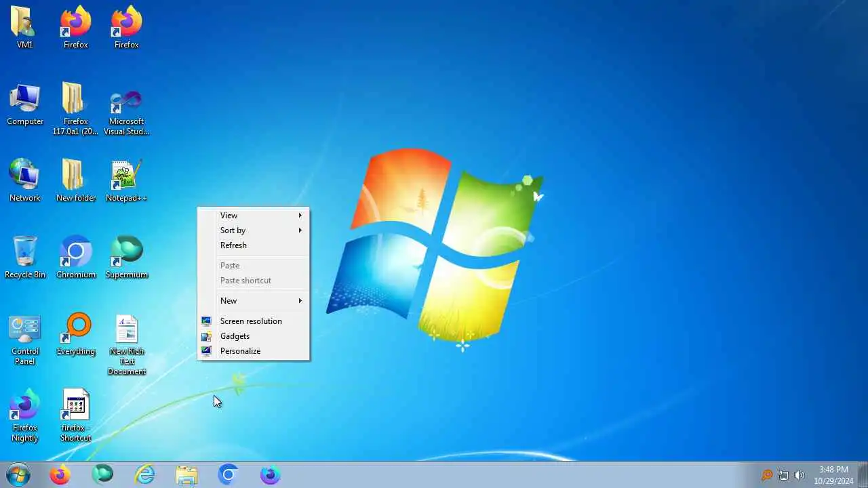The image size is (868, 488).
Task: Expand the View submenu in context menu
Action: coord(253,216)
